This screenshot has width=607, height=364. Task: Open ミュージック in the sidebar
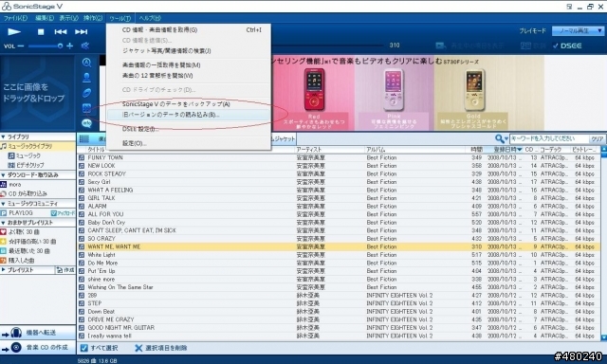[28, 155]
